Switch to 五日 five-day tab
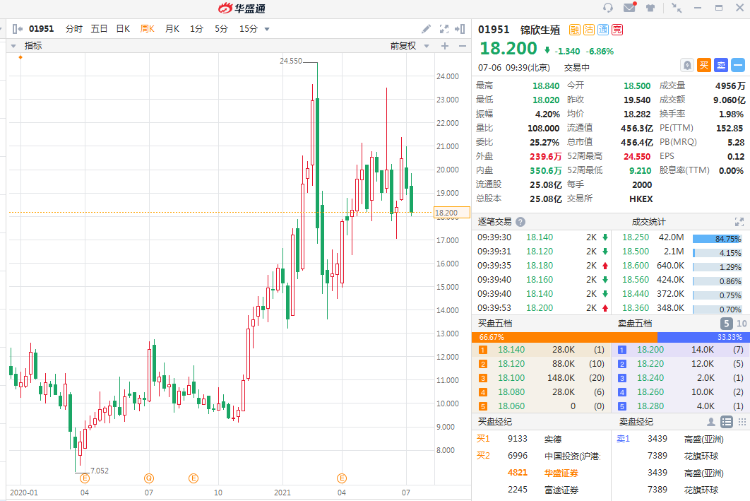Viewport: 750px width, 501px height. point(99,29)
